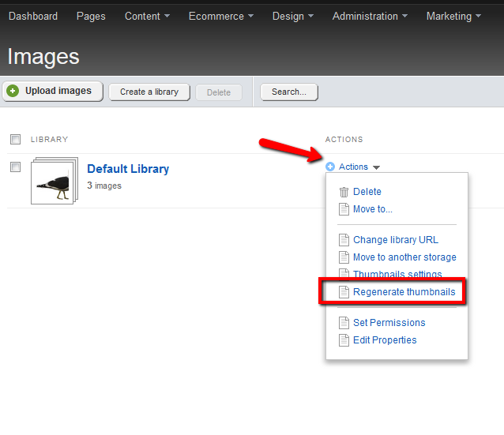The image size is (504, 435).
Task: Click the LIBRARY column header
Action: (50, 140)
